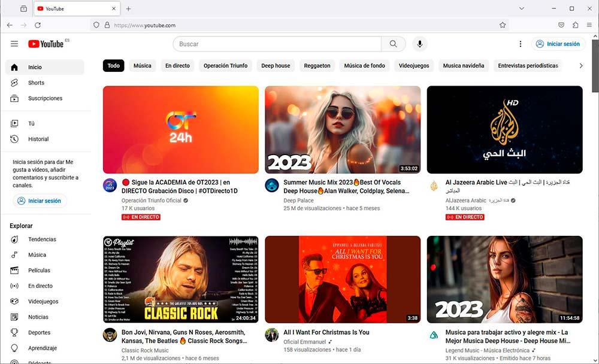Activate the Música filter chip

click(x=142, y=65)
